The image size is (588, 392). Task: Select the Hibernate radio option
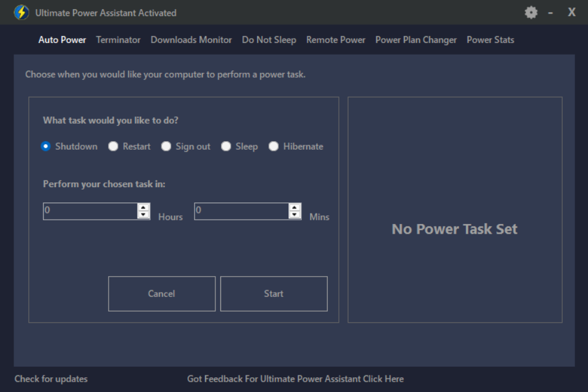[273, 146]
